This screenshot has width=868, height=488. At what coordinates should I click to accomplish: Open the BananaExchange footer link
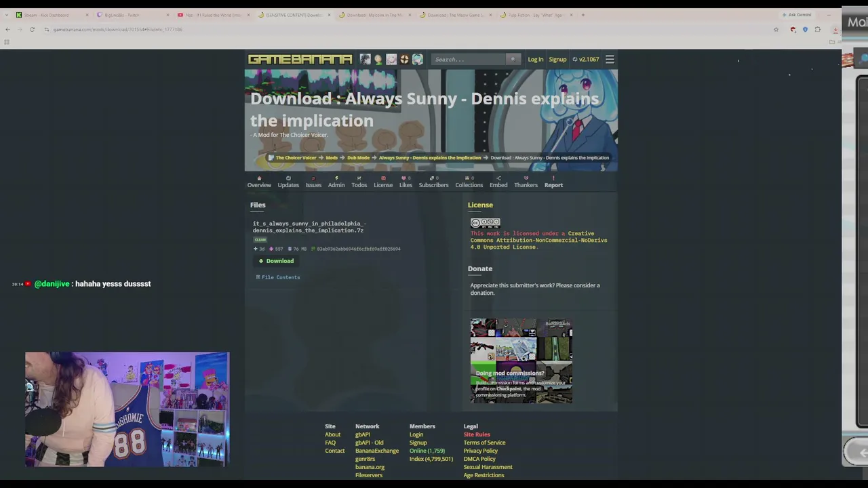pyautogui.click(x=377, y=451)
